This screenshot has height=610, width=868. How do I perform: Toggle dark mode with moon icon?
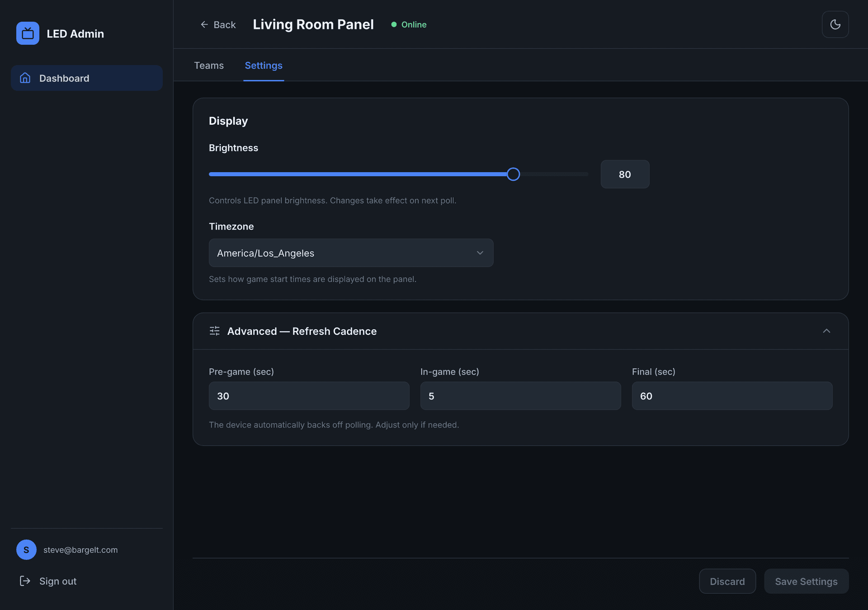[835, 24]
